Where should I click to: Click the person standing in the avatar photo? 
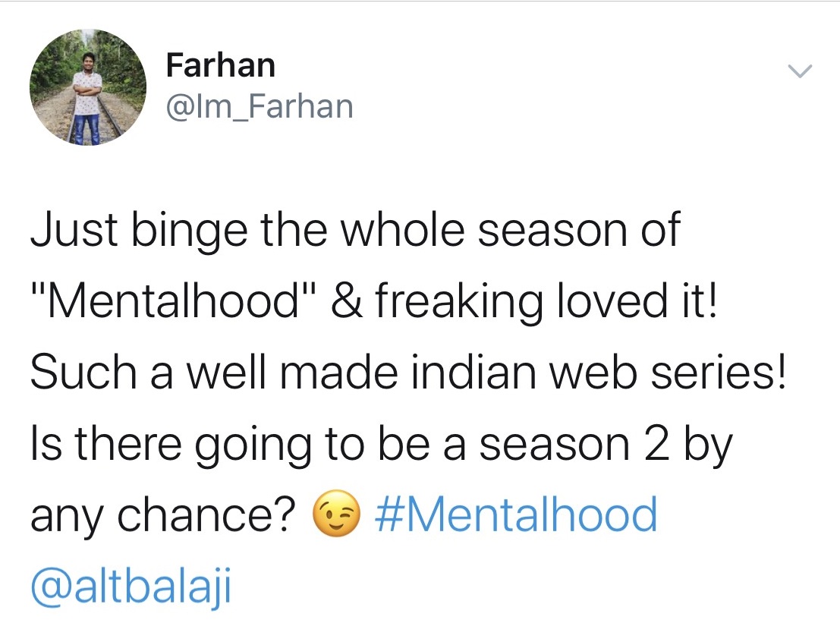[x=88, y=98]
